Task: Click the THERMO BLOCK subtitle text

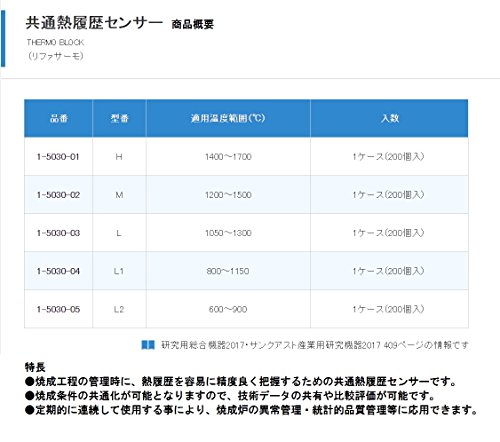Action: click(55, 42)
